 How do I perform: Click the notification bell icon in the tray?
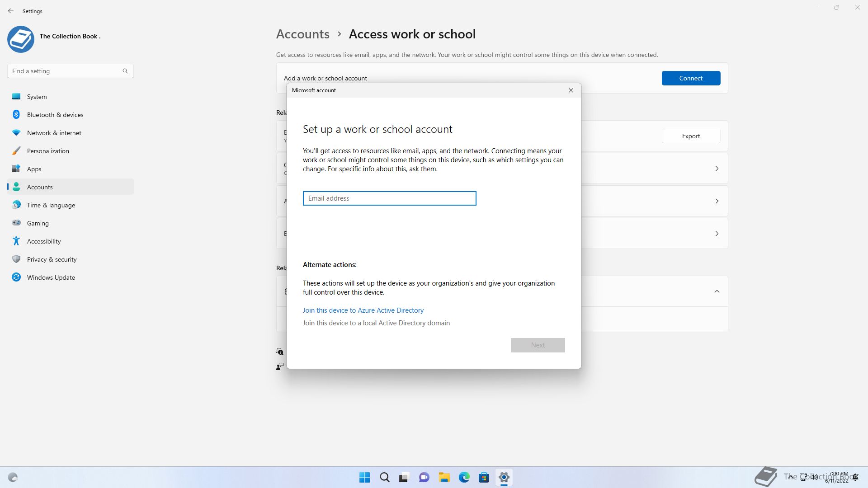coord(856,477)
